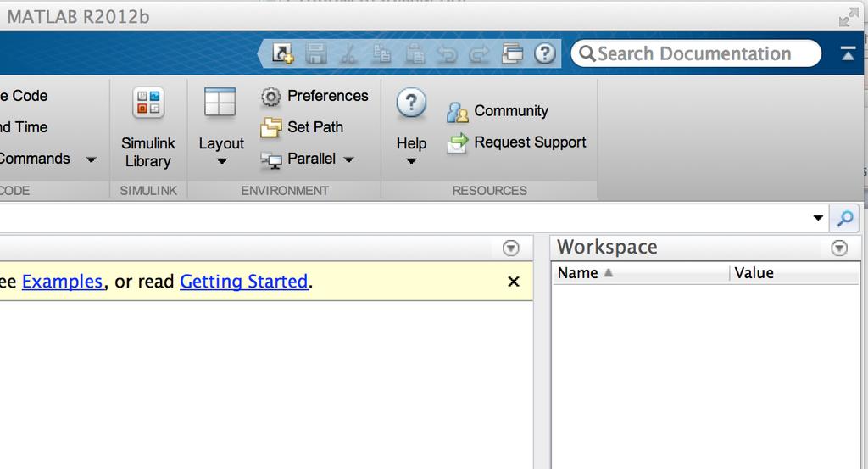Toggle full screen with window corner arrows
This screenshot has width=868, height=469.
click(x=848, y=17)
